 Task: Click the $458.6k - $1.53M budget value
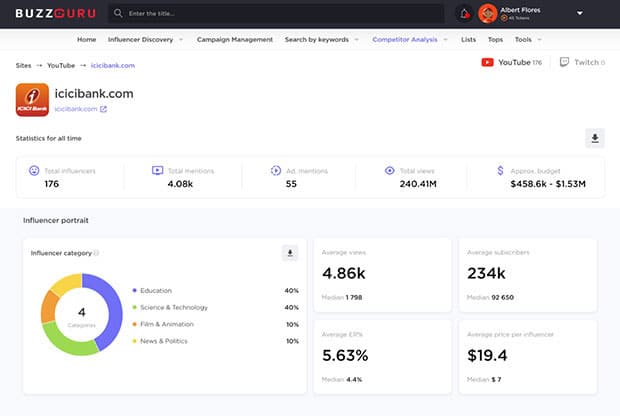tap(548, 184)
